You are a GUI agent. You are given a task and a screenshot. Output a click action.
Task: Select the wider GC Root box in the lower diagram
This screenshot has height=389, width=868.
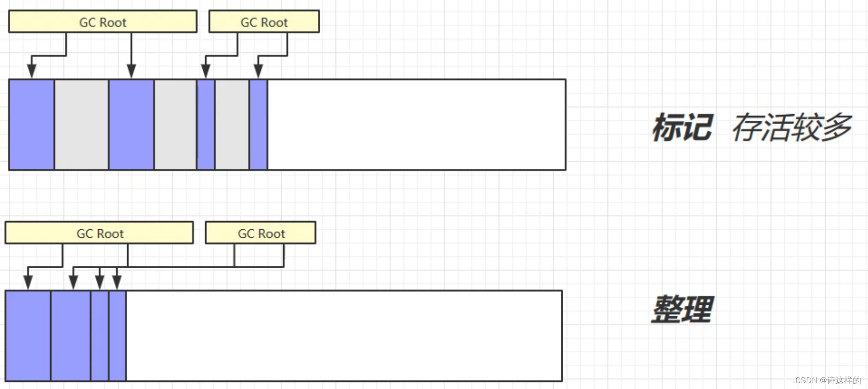(x=99, y=233)
